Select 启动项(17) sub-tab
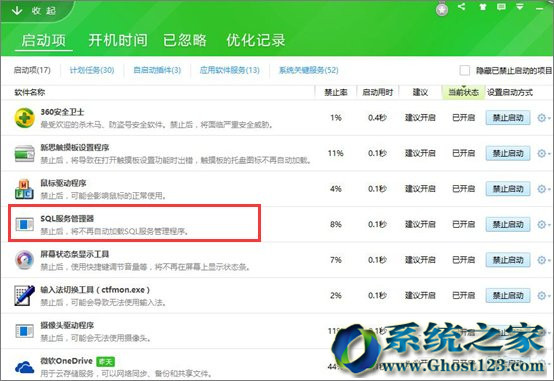Screen dimensions: 554x381 [x=32, y=70]
